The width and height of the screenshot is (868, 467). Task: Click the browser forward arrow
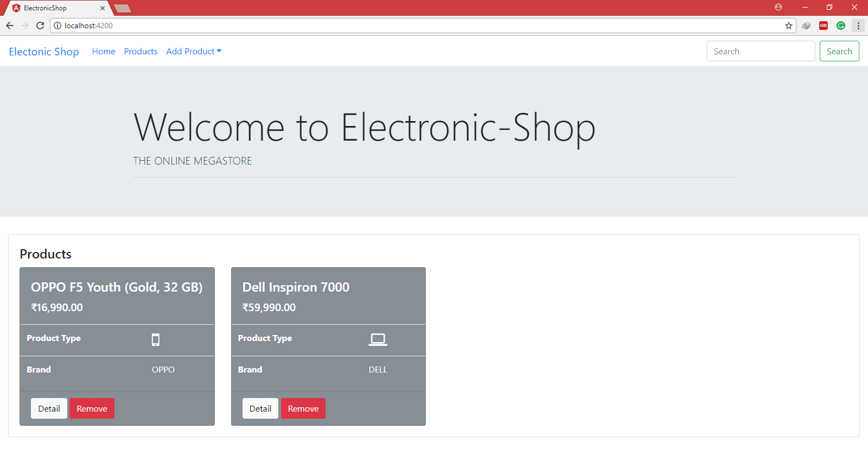click(x=25, y=26)
